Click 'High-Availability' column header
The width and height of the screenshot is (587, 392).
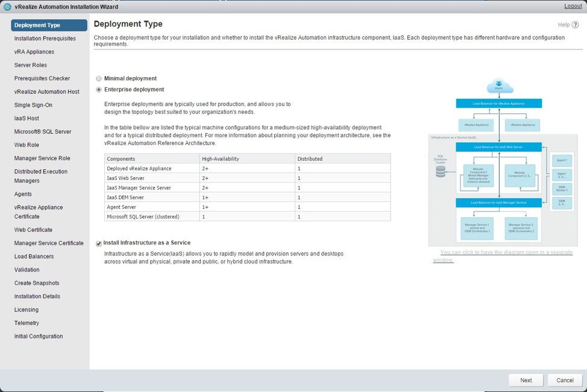(248, 158)
